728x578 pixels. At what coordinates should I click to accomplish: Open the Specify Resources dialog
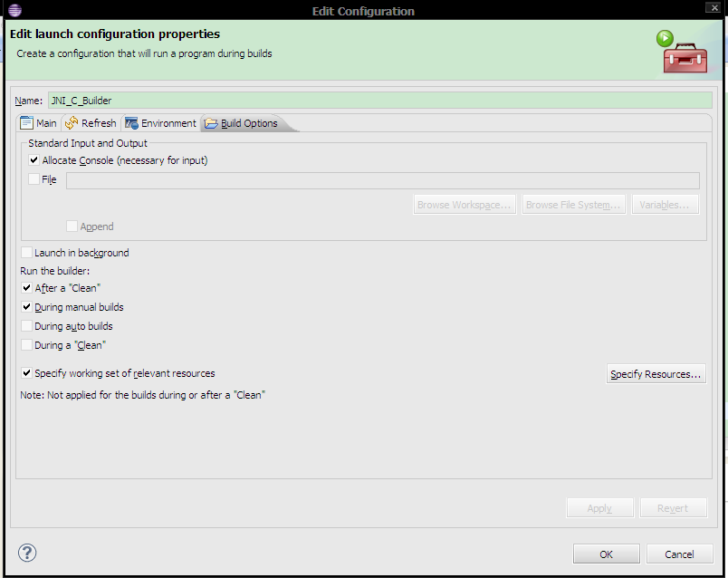[656, 373]
